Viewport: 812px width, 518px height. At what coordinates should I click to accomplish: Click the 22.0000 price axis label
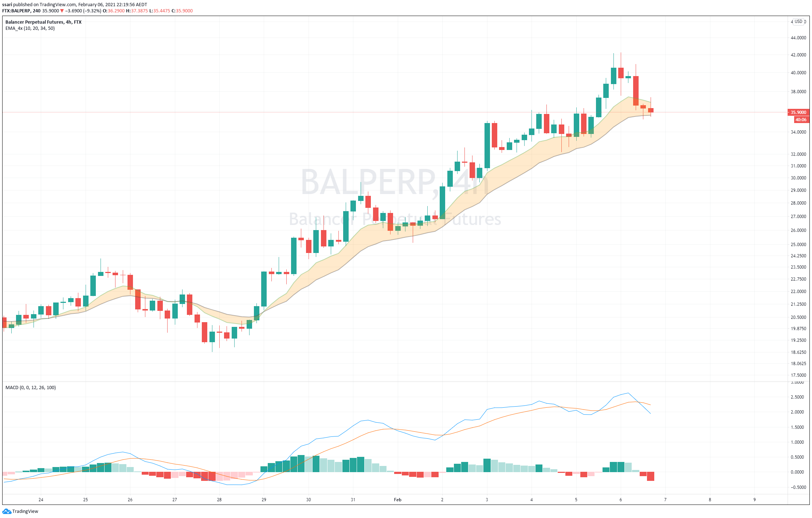798,292
